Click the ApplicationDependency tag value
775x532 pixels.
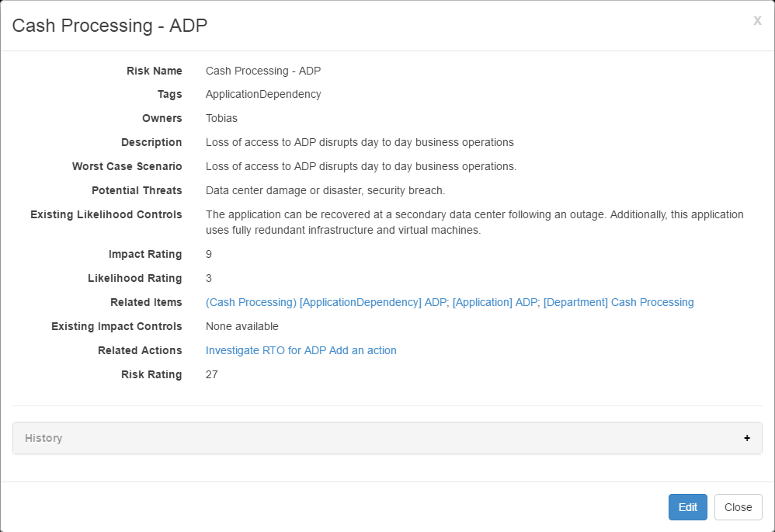pyautogui.click(x=263, y=94)
